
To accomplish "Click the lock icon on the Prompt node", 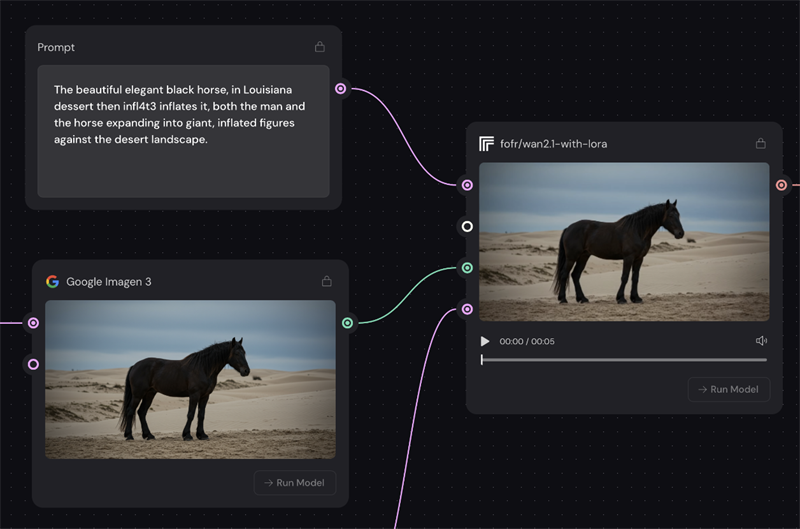I will click(x=320, y=47).
